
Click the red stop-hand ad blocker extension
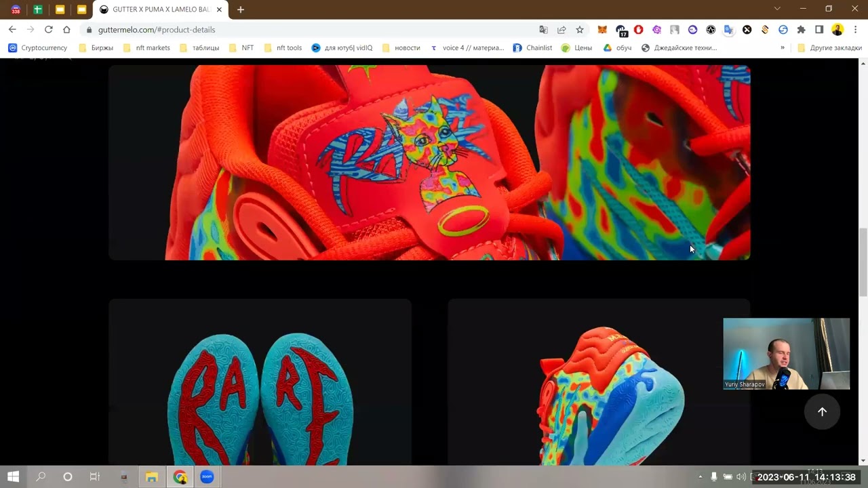click(x=639, y=30)
